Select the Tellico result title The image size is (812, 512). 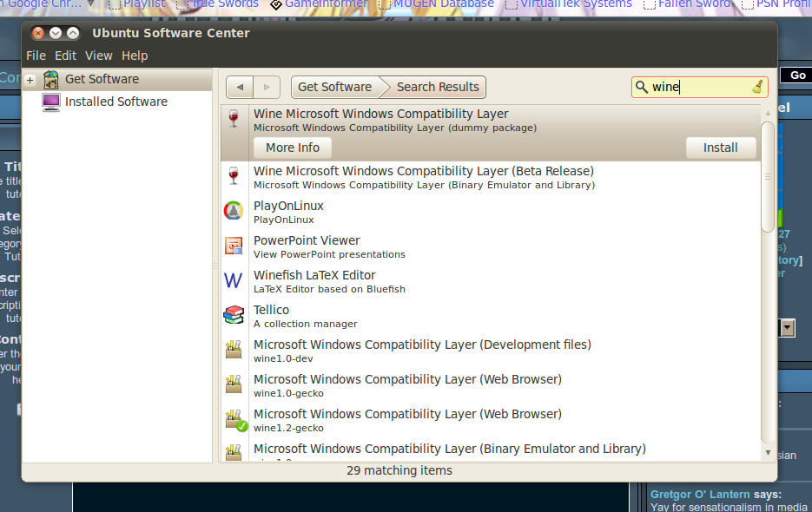(271, 310)
